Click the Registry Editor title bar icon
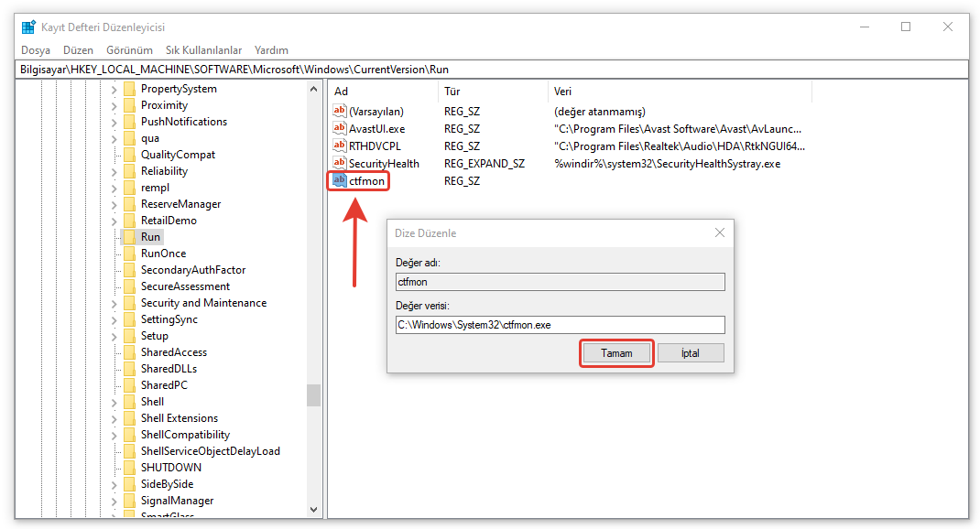 28,27
